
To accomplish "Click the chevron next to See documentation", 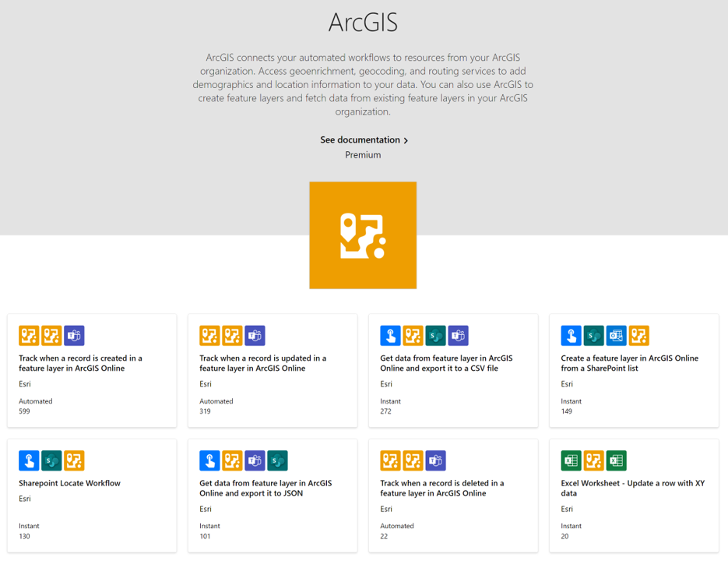I will click(x=406, y=140).
